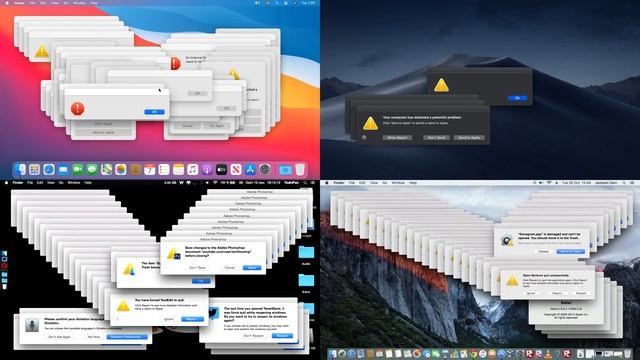The width and height of the screenshot is (640, 360).
Task: Click Ignore in TextEdit force quit dialog
Action: click(169, 319)
